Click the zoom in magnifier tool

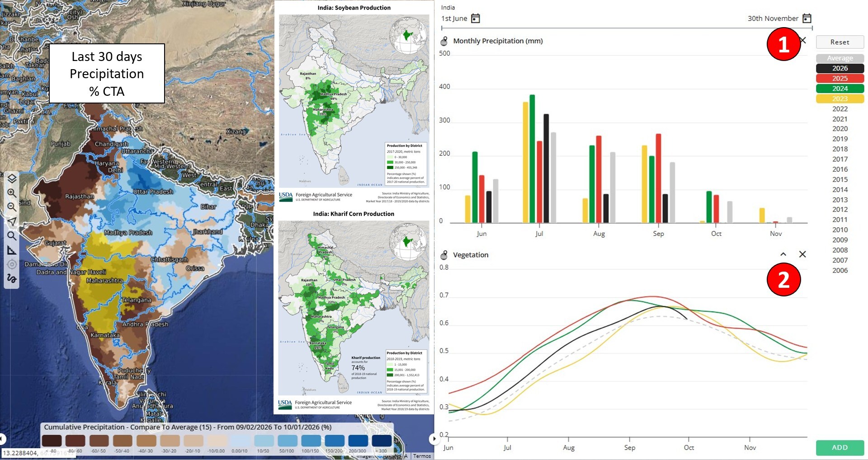click(x=12, y=193)
